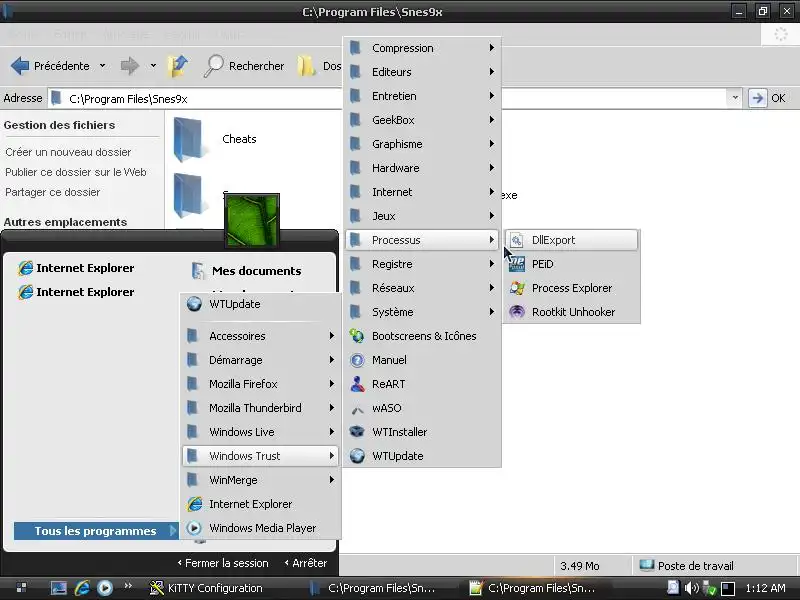The image size is (800, 600).
Task: Click Créer un nouveau dossier link
Action: click(x=68, y=152)
